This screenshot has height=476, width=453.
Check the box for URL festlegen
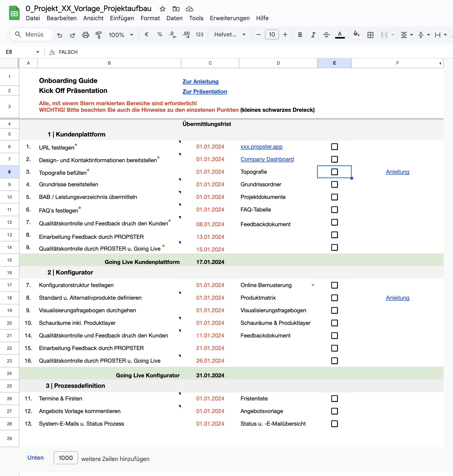coord(334,147)
